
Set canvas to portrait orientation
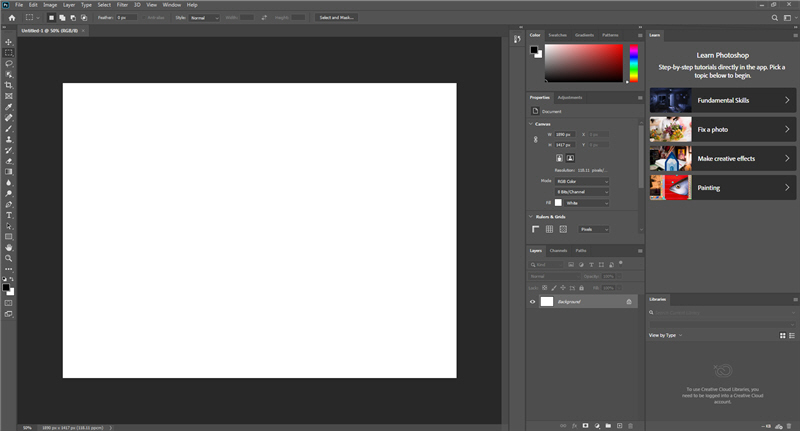click(x=560, y=158)
